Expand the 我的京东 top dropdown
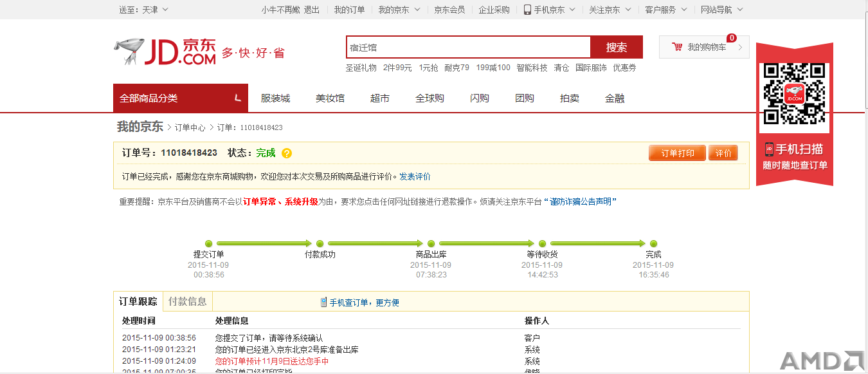 399,10
